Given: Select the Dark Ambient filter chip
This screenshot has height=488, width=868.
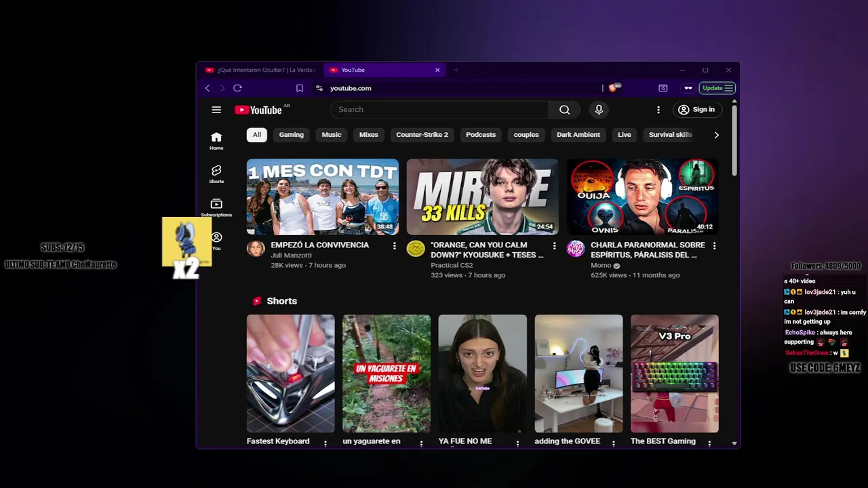Looking at the screenshot, I should pos(578,135).
